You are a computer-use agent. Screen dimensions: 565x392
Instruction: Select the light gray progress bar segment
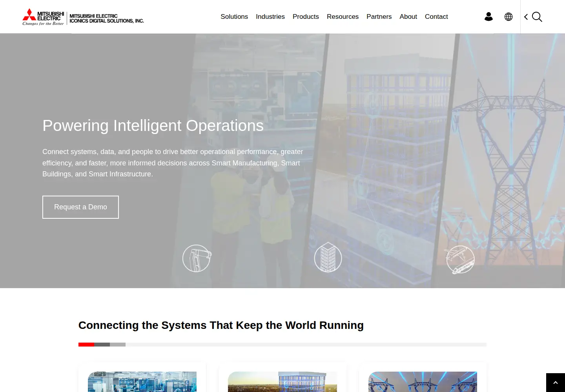point(118,345)
